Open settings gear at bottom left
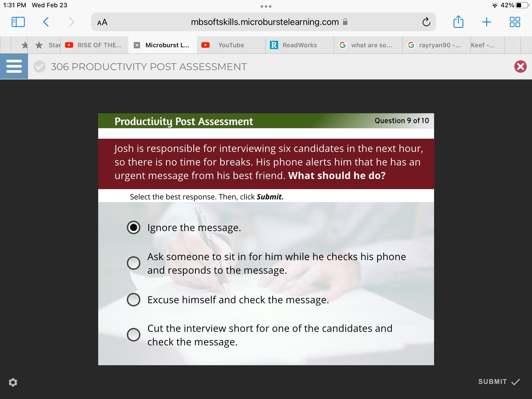The width and height of the screenshot is (532, 399). 13,382
